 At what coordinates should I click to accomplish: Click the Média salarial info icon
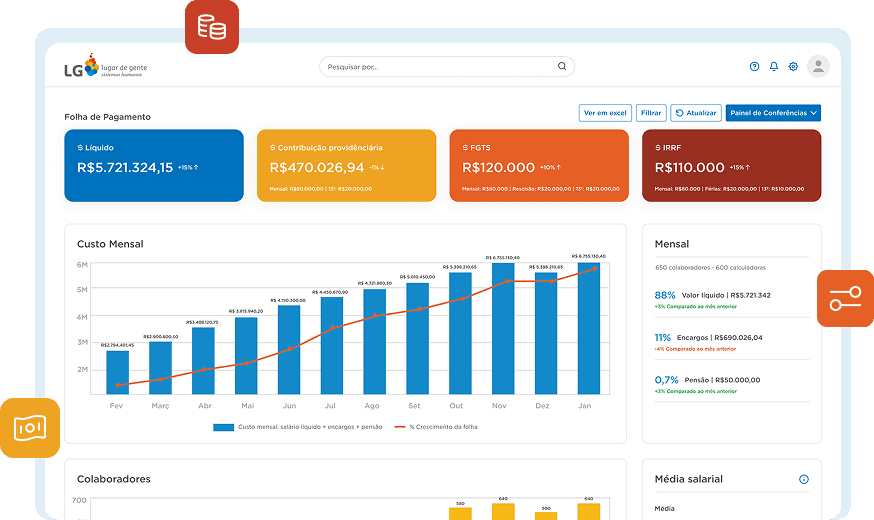(x=804, y=479)
